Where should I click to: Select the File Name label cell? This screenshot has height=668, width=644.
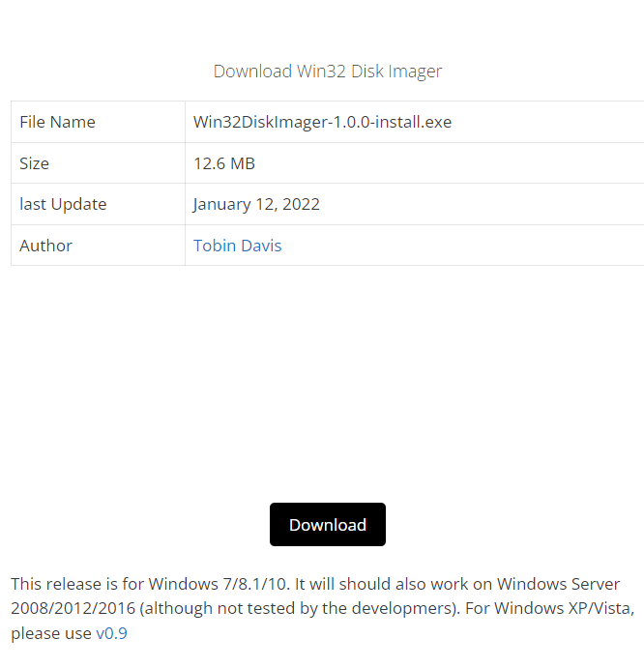click(57, 122)
